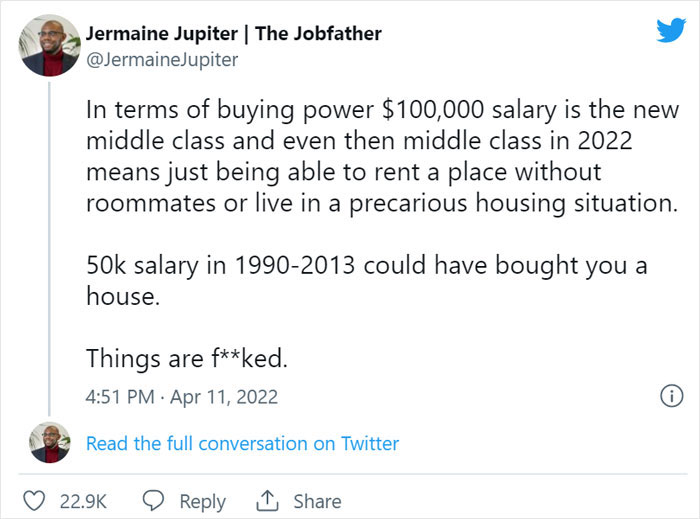The height and width of the screenshot is (519, 700).
Task: Open the tweet info circle icon
Action: (666, 396)
